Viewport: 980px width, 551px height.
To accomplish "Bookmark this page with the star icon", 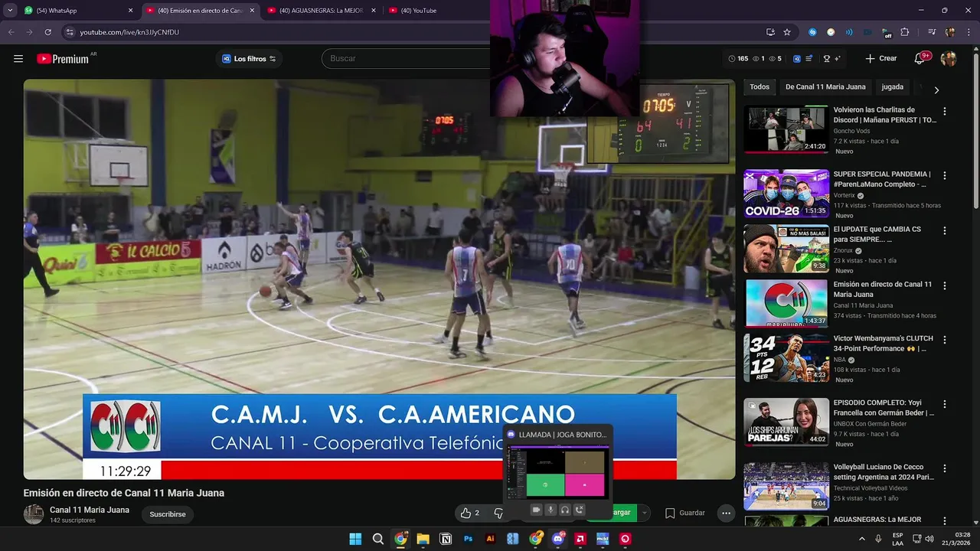I will 787,32.
